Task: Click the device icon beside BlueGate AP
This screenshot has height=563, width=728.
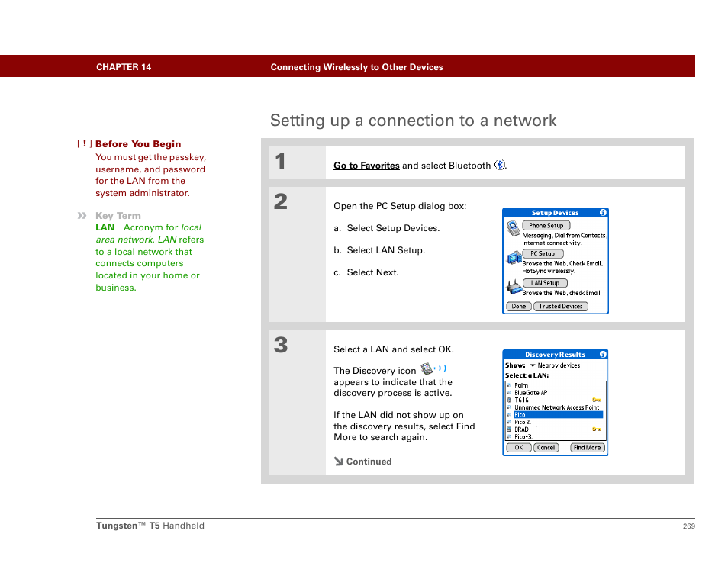Action: (x=509, y=393)
